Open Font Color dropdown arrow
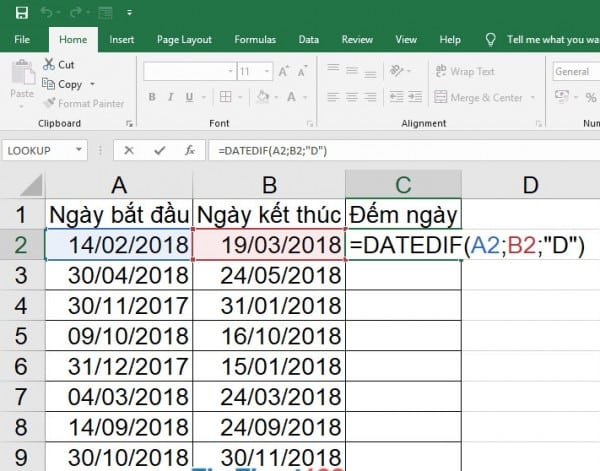The height and width of the screenshot is (471, 600). [305, 97]
